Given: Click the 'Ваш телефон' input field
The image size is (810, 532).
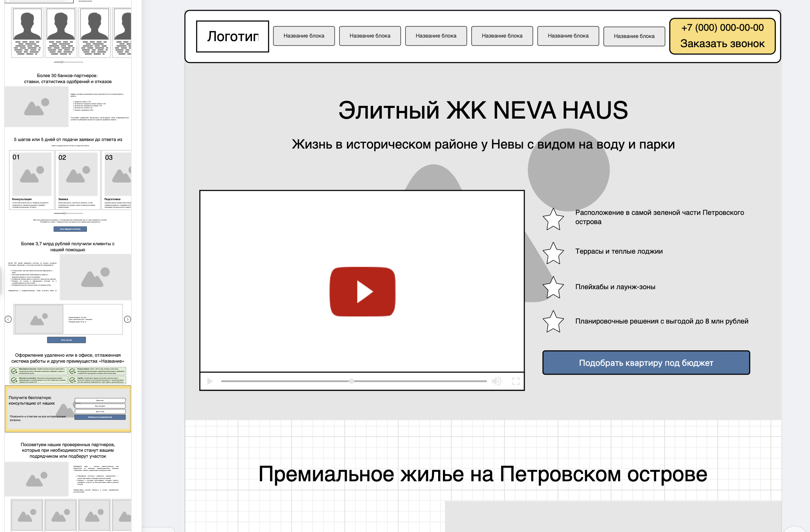Looking at the screenshot, I should (100, 406).
